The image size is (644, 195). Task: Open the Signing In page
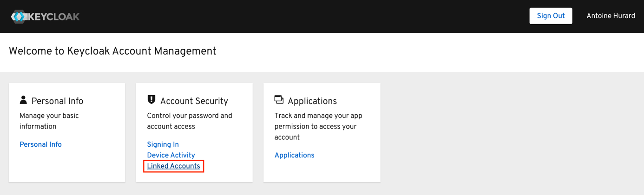coord(163,144)
